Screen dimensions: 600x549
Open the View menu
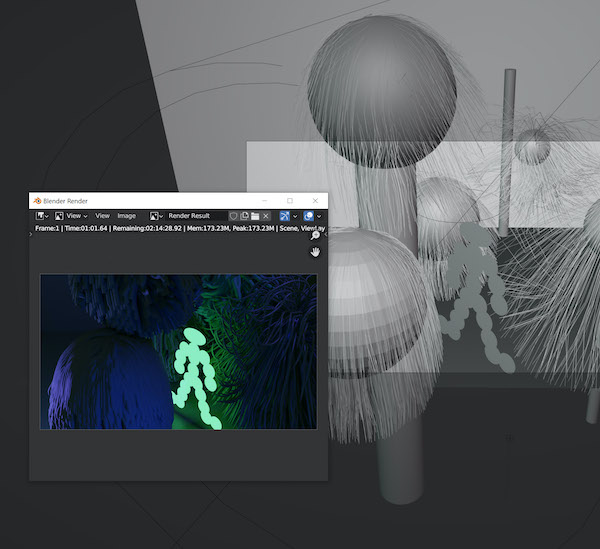pyautogui.click(x=102, y=216)
